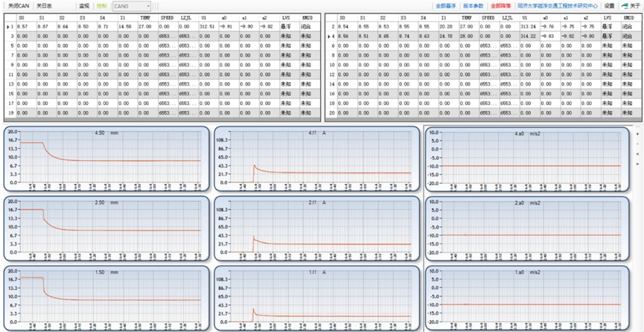Click the 4.I1 A current chart
This screenshot has width=644, height=332.
(x=316, y=159)
